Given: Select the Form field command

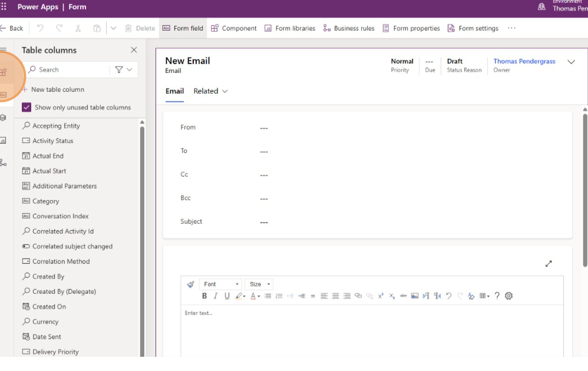Looking at the screenshot, I should (x=183, y=28).
